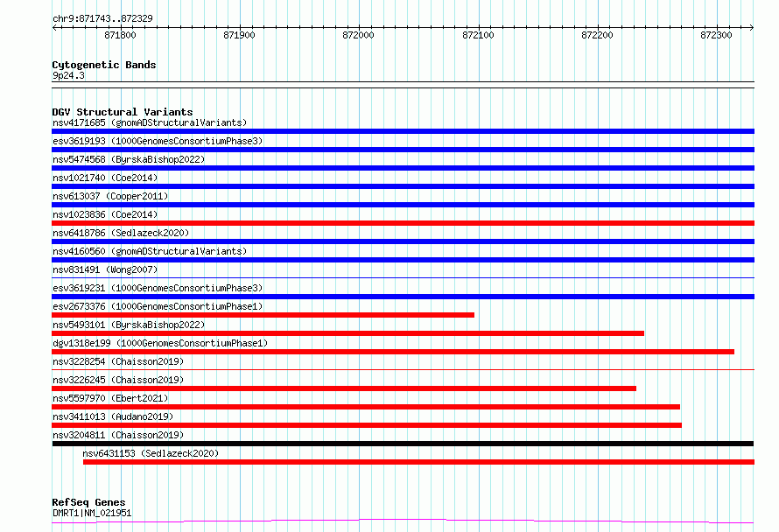Click the nsv1023836 Coe2014 label

[105, 214]
